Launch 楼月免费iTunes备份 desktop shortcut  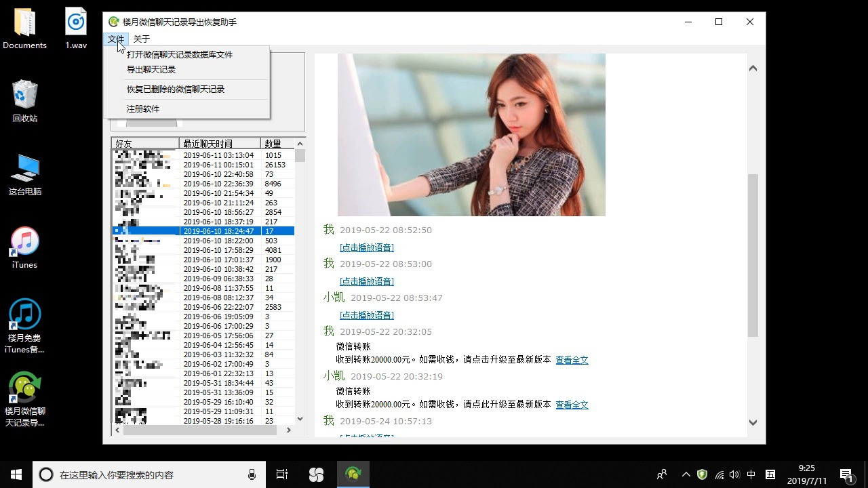[x=24, y=326]
